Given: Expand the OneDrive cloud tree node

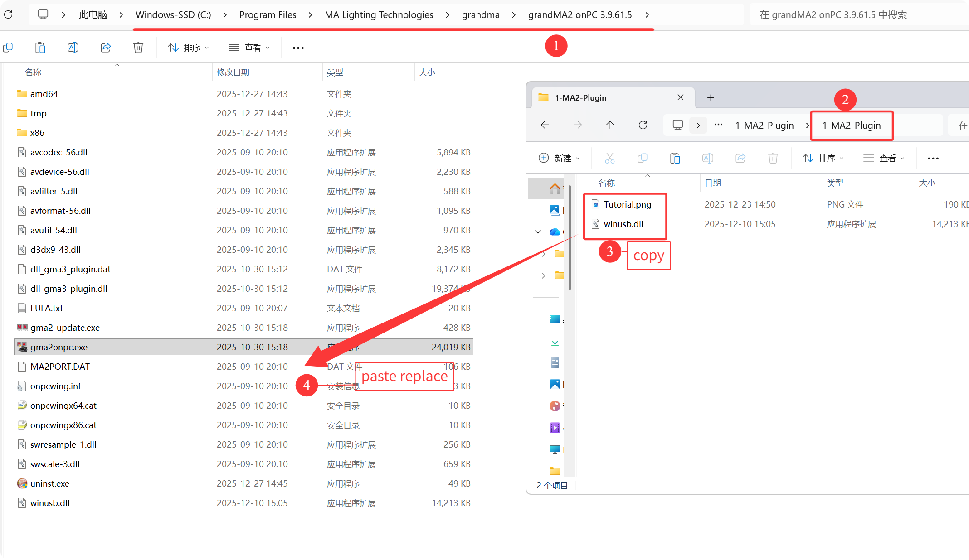Looking at the screenshot, I should point(538,232).
